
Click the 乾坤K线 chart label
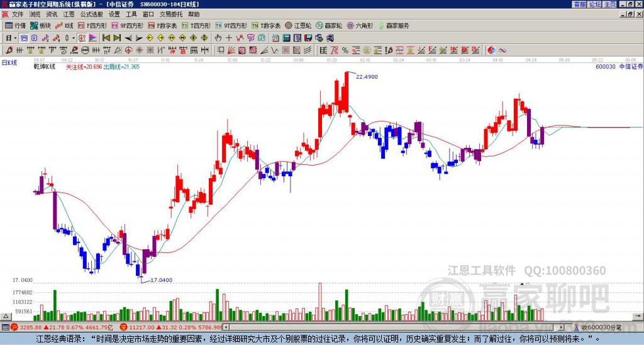45,67
